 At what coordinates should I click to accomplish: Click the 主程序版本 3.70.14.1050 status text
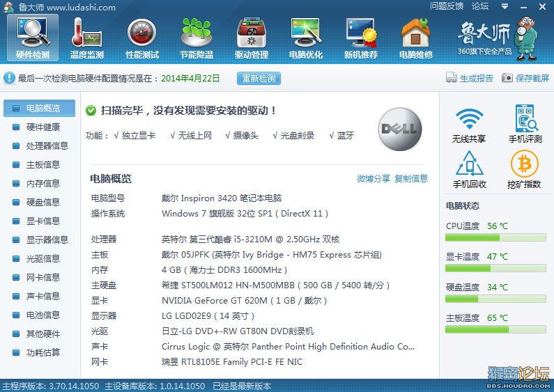[x=51, y=386]
